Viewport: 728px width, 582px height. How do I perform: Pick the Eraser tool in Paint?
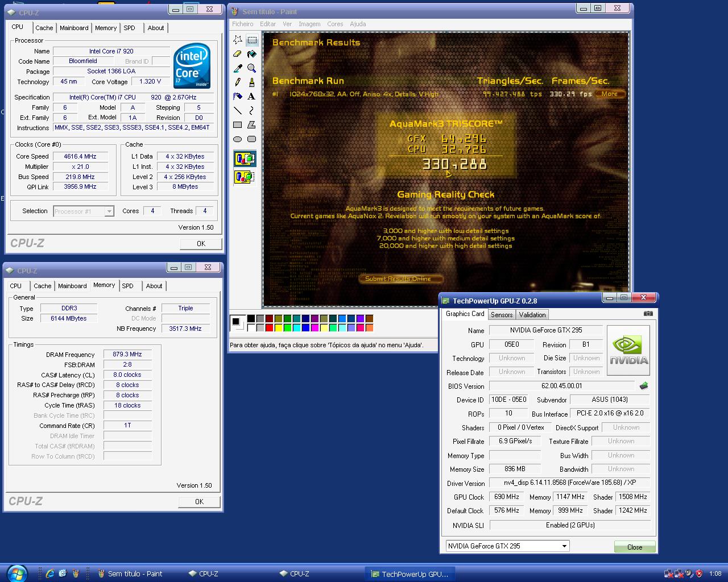pyautogui.click(x=238, y=54)
